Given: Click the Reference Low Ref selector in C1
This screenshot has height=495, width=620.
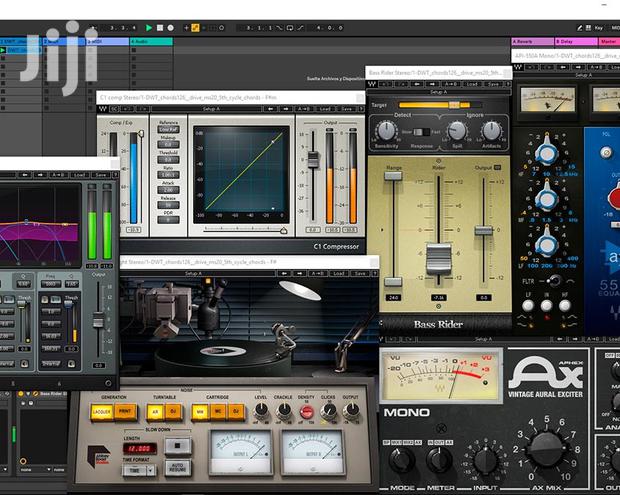Looking at the screenshot, I should coord(168,129).
